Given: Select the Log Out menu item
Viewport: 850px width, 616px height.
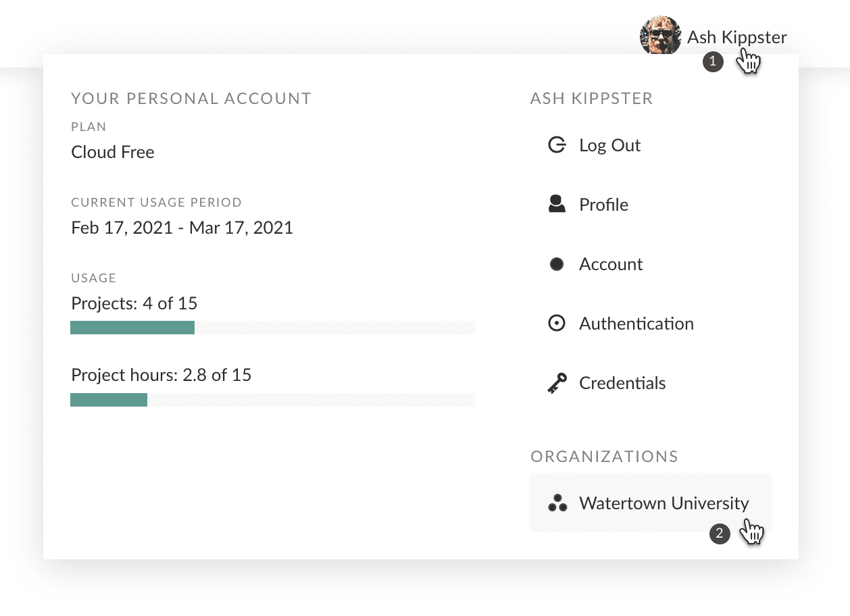Looking at the screenshot, I should tap(609, 145).
